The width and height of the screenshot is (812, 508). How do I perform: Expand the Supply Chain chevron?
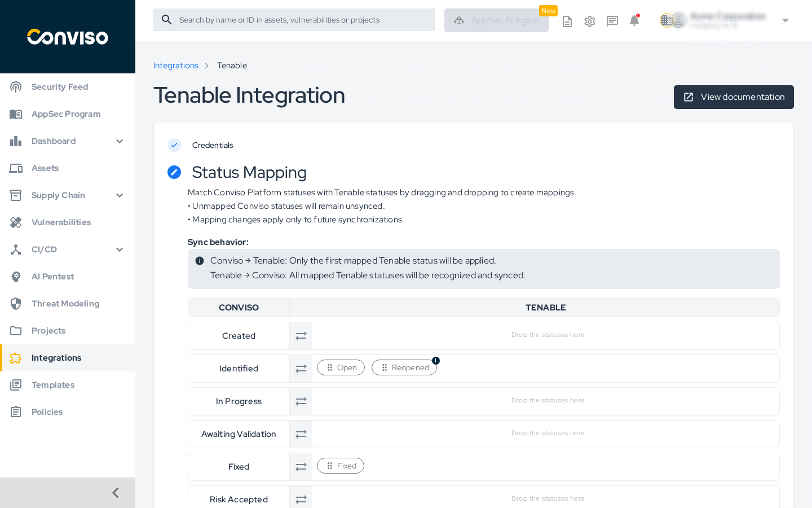pos(120,195)
